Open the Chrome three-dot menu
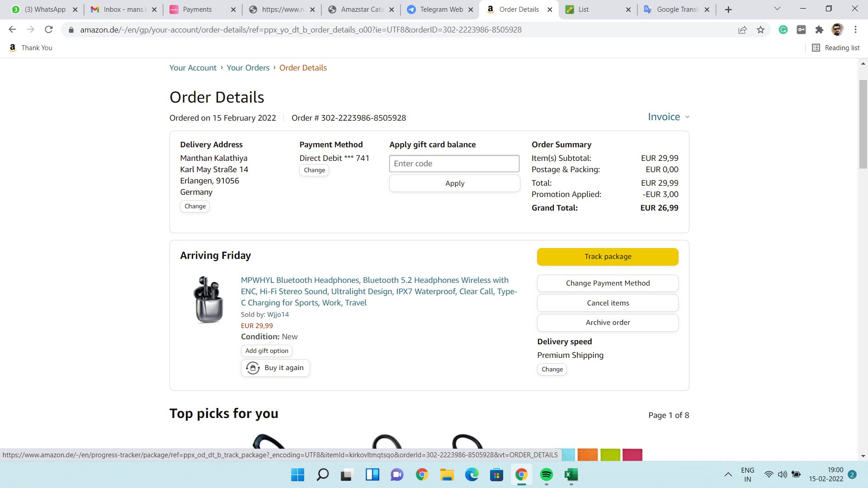The height and width of the screenshot is (488, 868). point(855,30)
